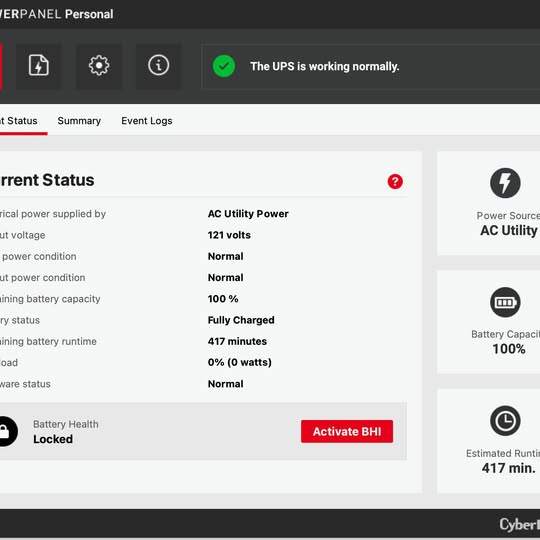Click the Fully Charged battery status text
Screen dimensions: 540x540
point(241,320)
